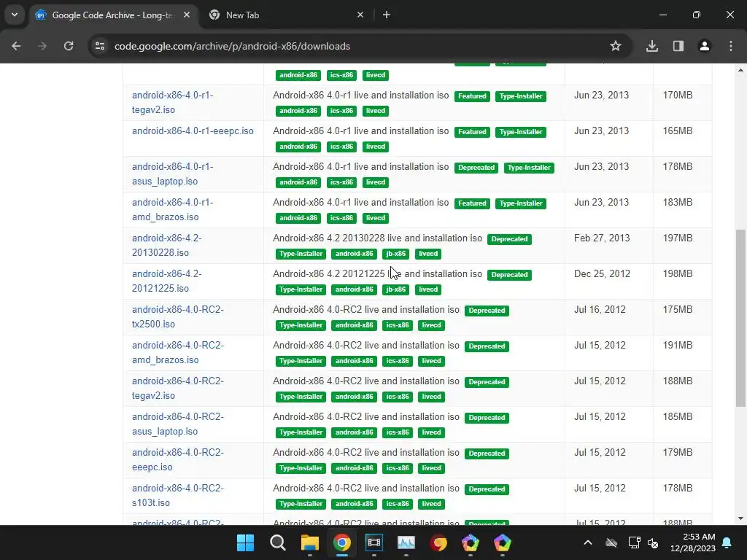Close the Google Code Archive tab

pyautogui.click(x=187, y=15)
